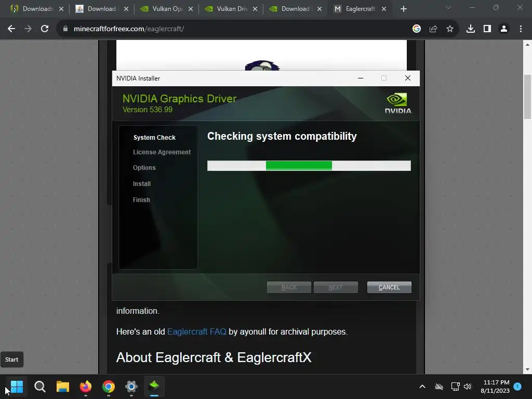Close the Java Download tab
The height and width of the screenshot is (399, 532).
[x=126, y=9]
